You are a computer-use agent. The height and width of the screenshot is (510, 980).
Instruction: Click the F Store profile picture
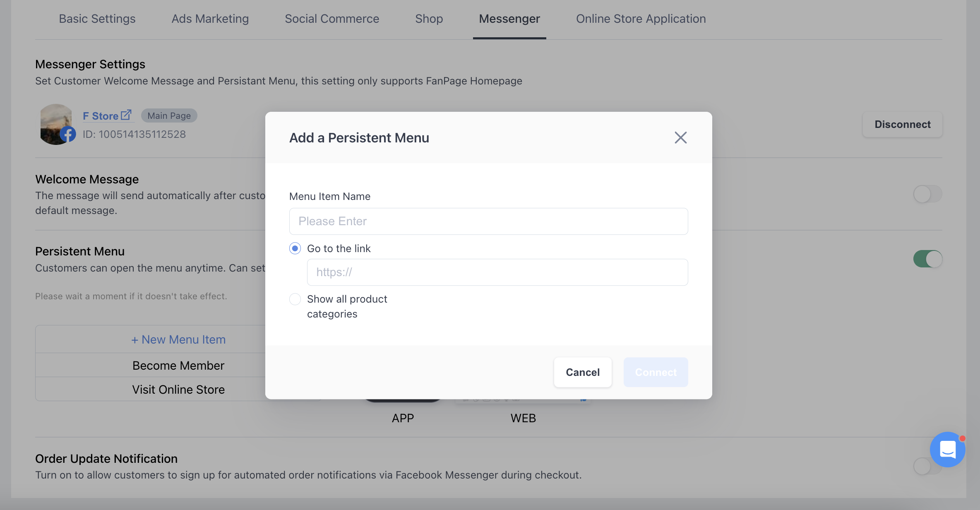point(56,123)
